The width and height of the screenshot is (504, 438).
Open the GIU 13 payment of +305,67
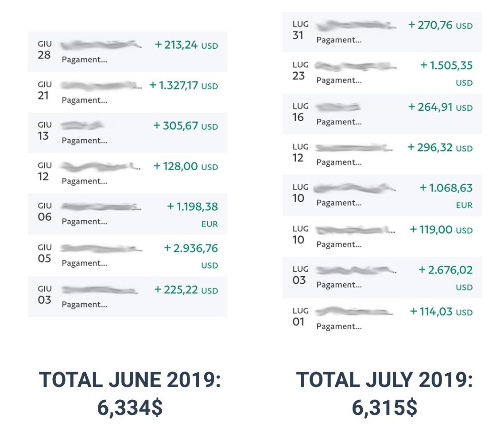128,133
